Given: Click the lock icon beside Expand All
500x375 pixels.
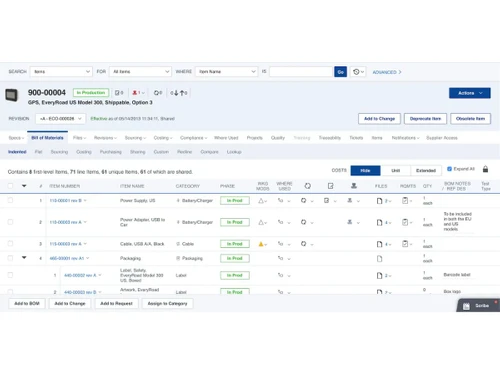Looking at the screenshot, I should (485, 169).
